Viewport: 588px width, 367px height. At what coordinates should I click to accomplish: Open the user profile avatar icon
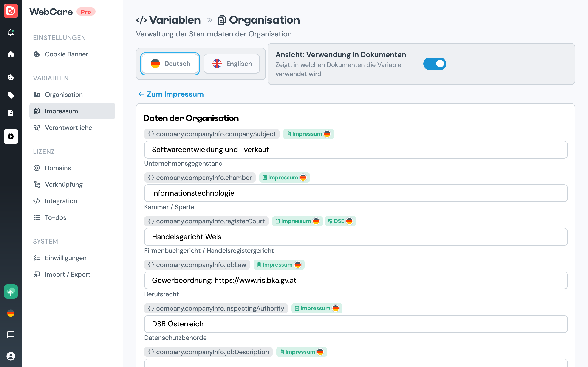(x=11, y=356)
